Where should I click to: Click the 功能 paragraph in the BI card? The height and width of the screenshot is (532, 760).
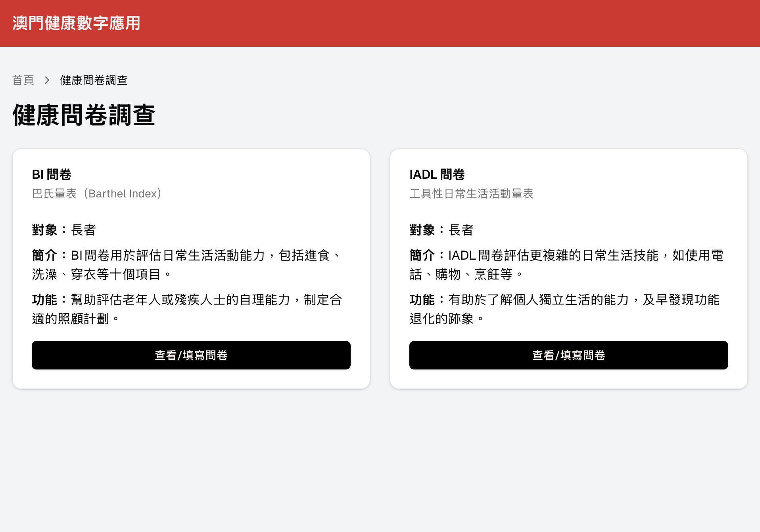[186, 309]
